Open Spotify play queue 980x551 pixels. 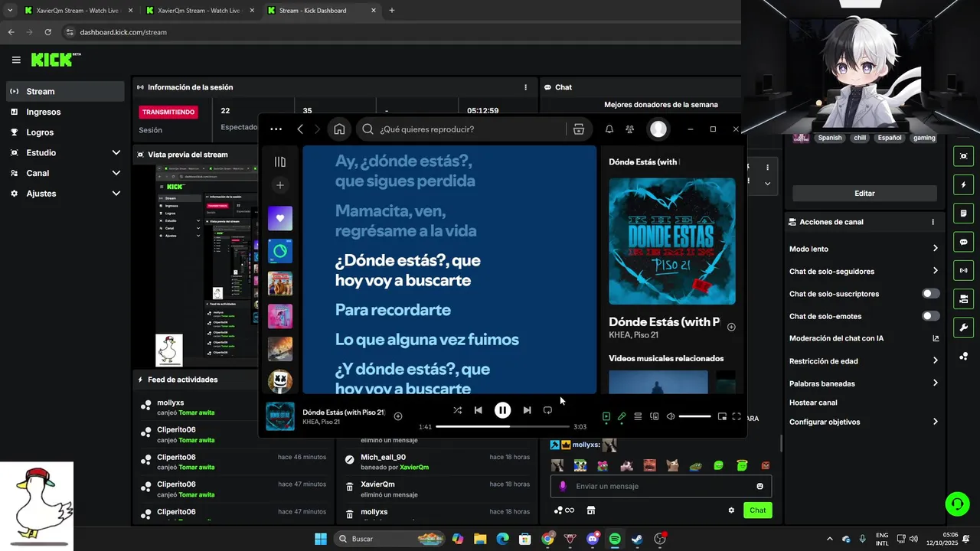click(638, 417)
